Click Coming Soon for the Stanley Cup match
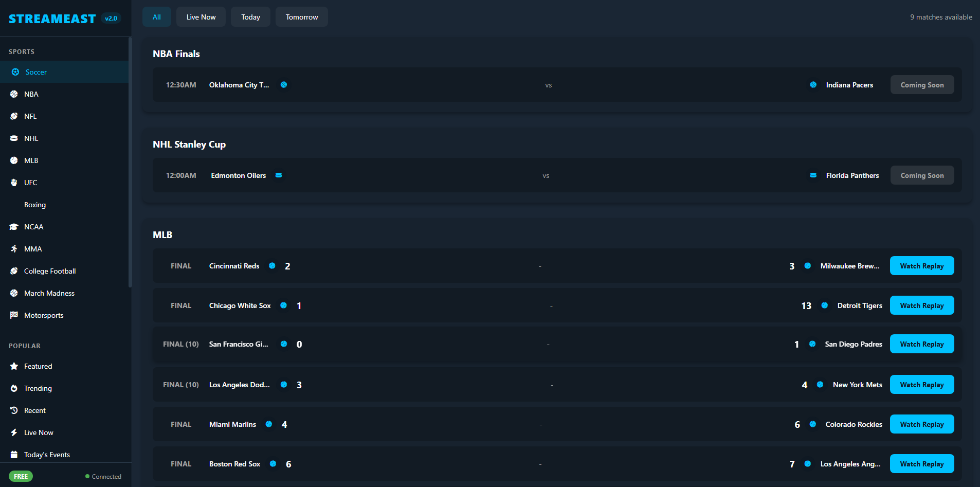This screenshot has width=980, height=487. click(922, 175)
